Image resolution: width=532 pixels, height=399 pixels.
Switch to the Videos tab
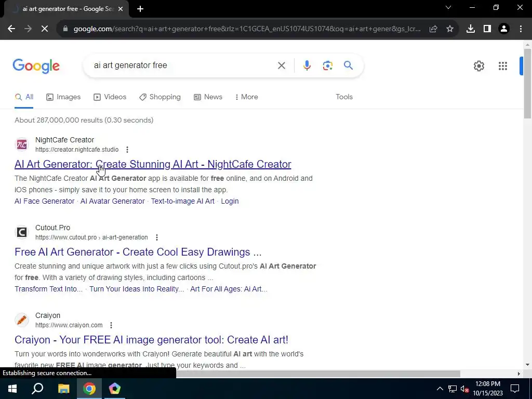(x=110, y=97)
